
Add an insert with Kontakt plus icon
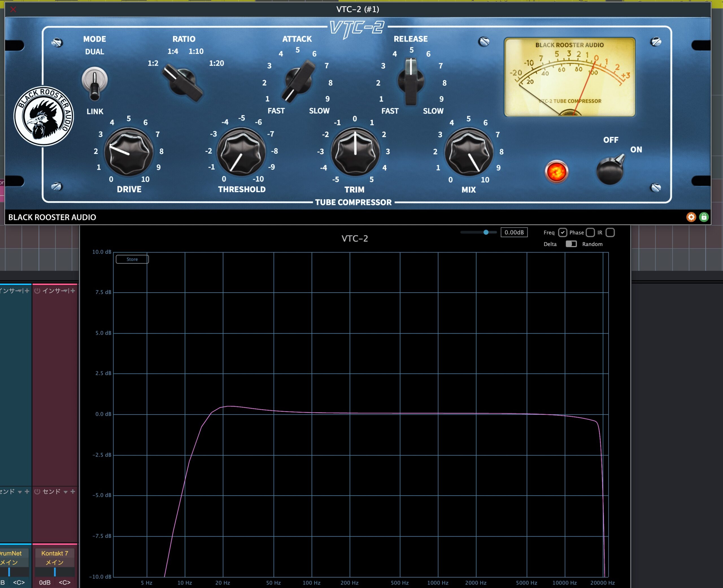pos(73,291)
